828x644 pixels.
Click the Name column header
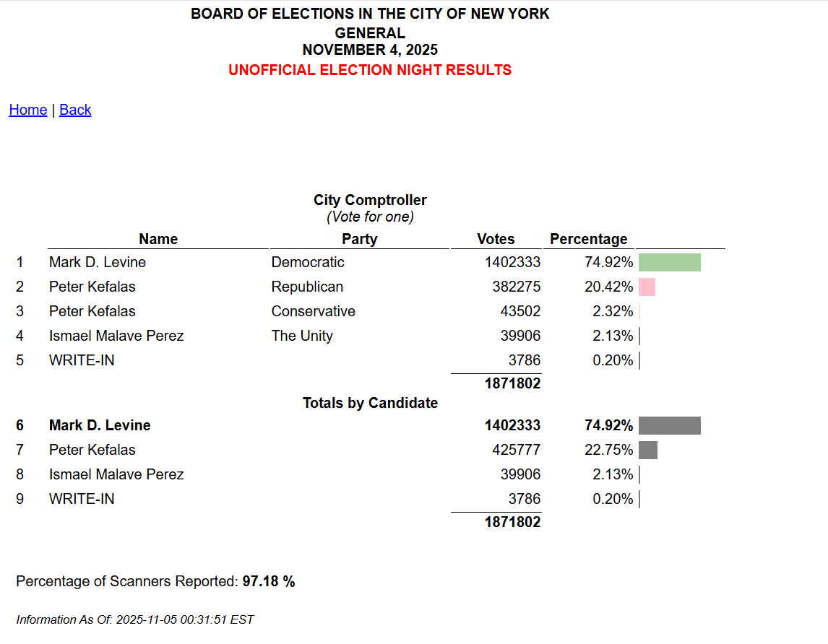(158, 239)
